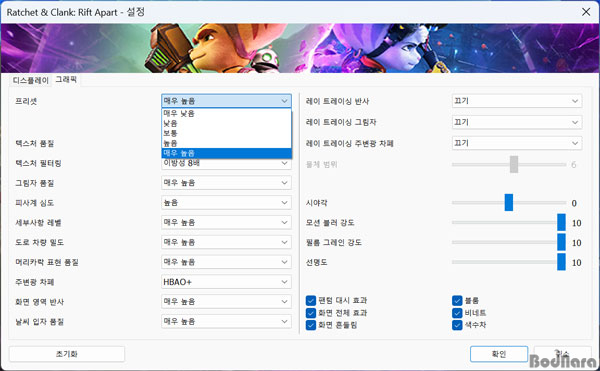Click the 텍스처 필터링 label
This screenshot has height=371, width=600.
(38, 164)
